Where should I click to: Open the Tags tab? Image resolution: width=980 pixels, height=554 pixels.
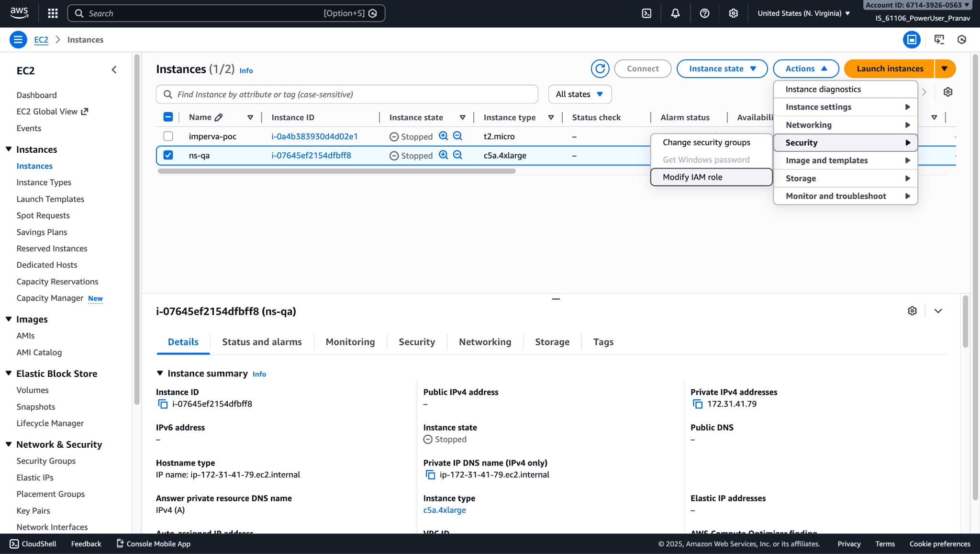coord(603,342)
